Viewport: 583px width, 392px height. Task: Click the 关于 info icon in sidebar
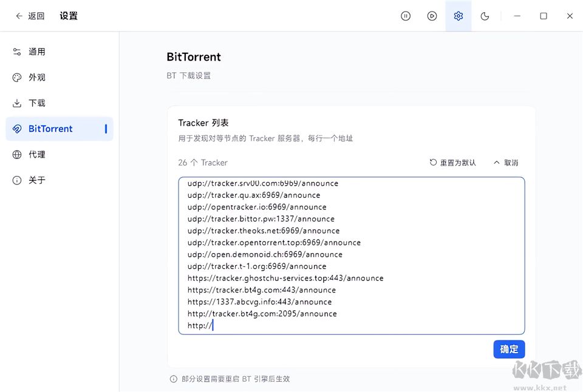(16, 180)
